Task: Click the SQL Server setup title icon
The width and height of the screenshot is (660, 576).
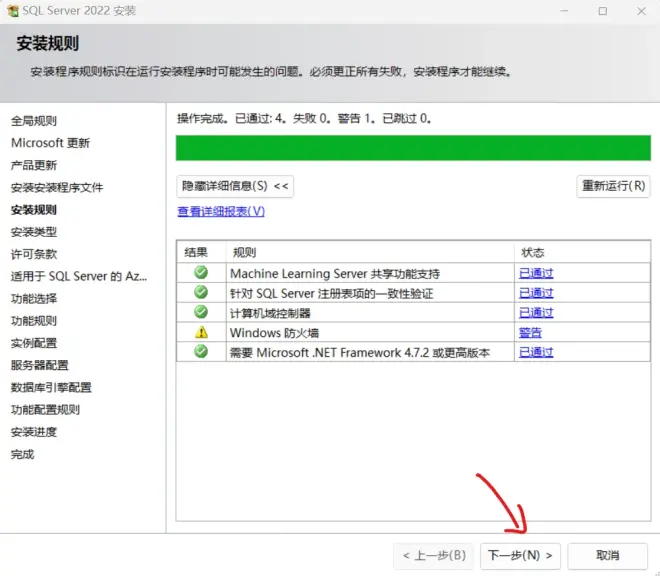Action: [13, 11]
